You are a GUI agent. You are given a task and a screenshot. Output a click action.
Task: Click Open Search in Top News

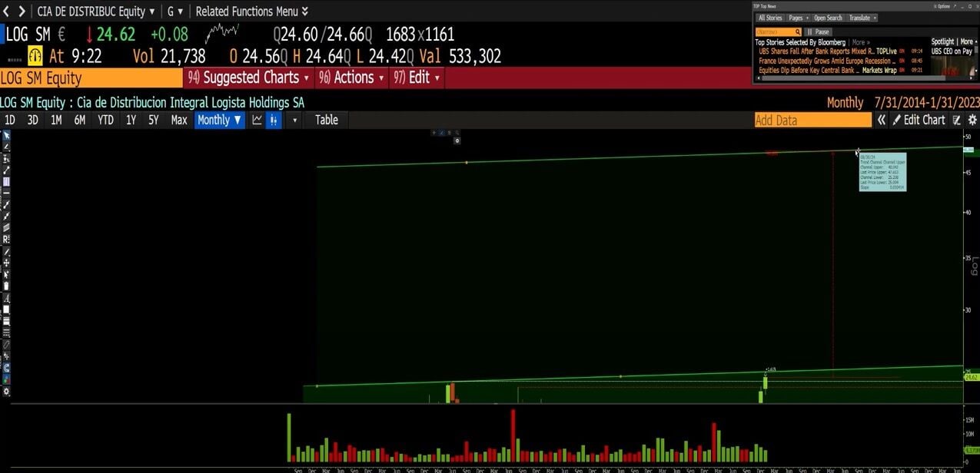coord(829,18)
